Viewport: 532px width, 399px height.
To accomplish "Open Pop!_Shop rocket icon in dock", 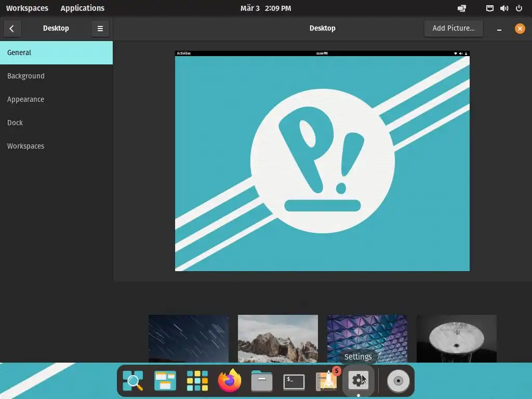I will [326, 380].
